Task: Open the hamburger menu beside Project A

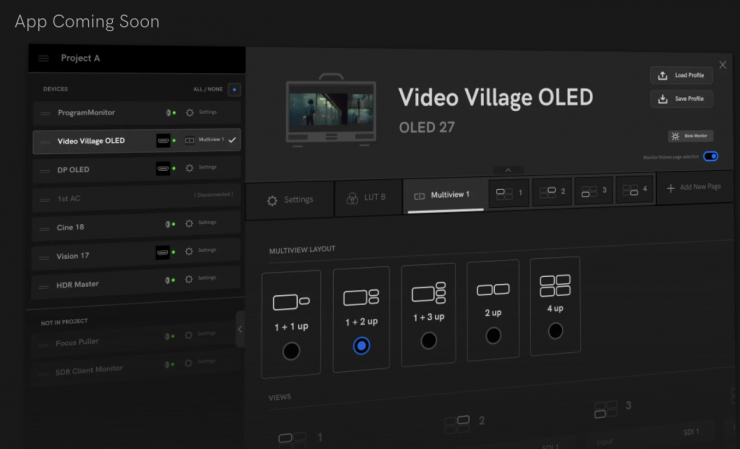Action: pyautogui.click(x=43, y=59)
